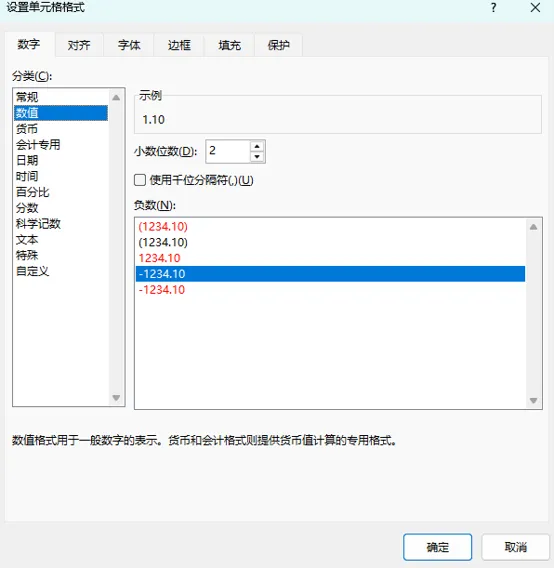Switch to the 保护 tab
This screenshot has height=568, width=554.
pos(279,45)
